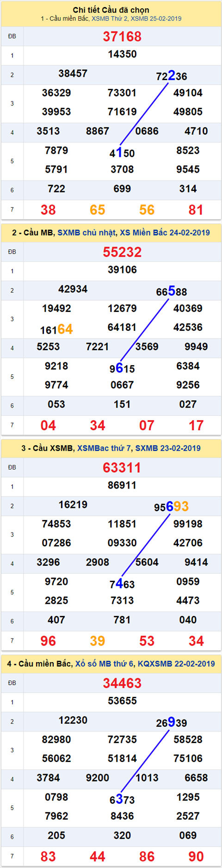Click the heading Chi tiết Cầu đã chọn
The width and height of the screenshot is (222, 868).
tap(111, 10)
